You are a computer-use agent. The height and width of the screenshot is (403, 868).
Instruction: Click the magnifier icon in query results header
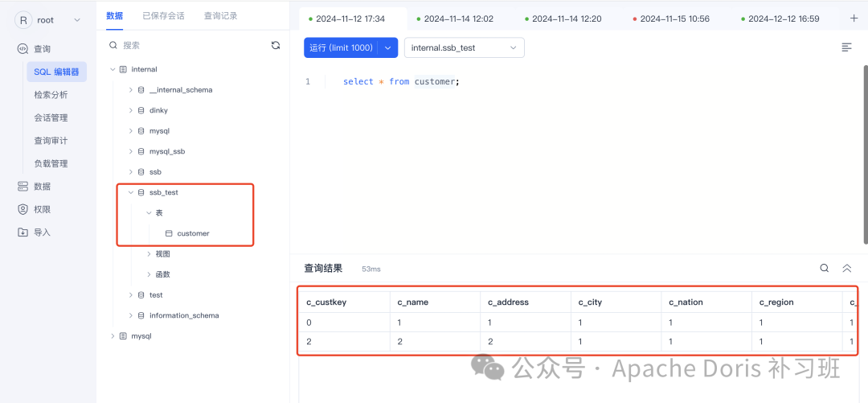pos(825,269)
